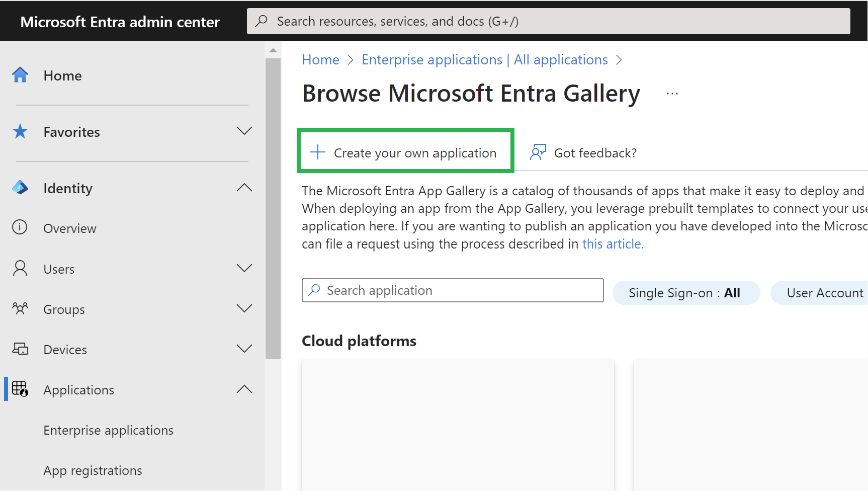This screenshot has height=491, width=868.
Task: Click the magnifier icon in Search application box
Action: pyautogui.click(x=314, y=290)
